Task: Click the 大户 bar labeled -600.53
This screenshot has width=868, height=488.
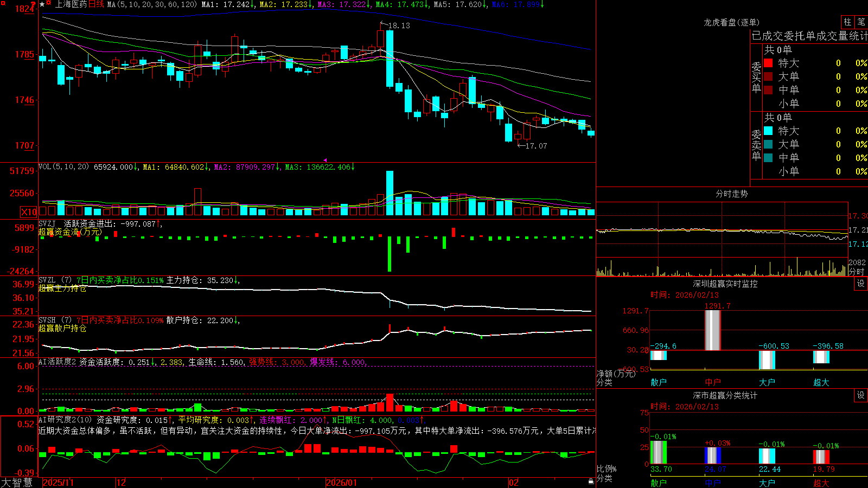Action: [767, 360]
